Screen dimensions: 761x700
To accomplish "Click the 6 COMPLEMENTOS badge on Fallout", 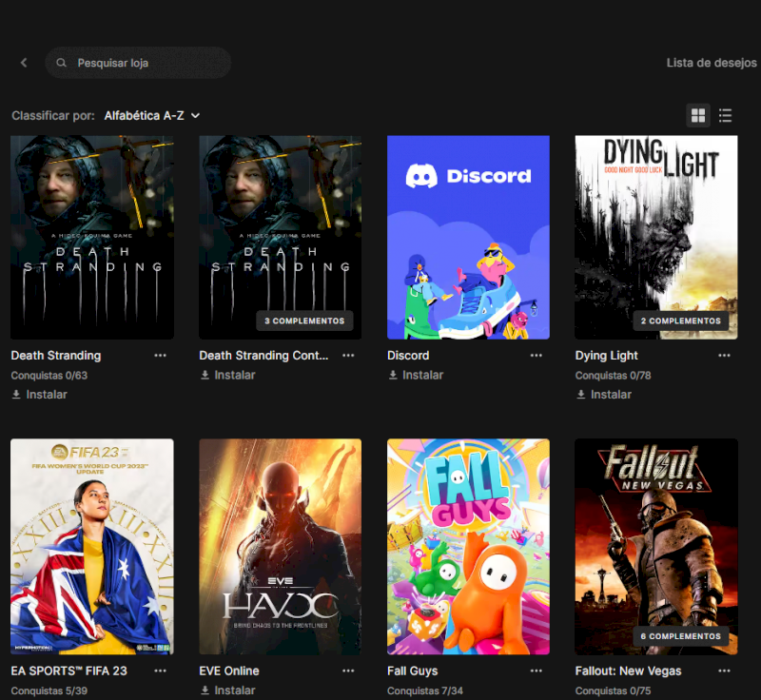I will coord(680,636).
